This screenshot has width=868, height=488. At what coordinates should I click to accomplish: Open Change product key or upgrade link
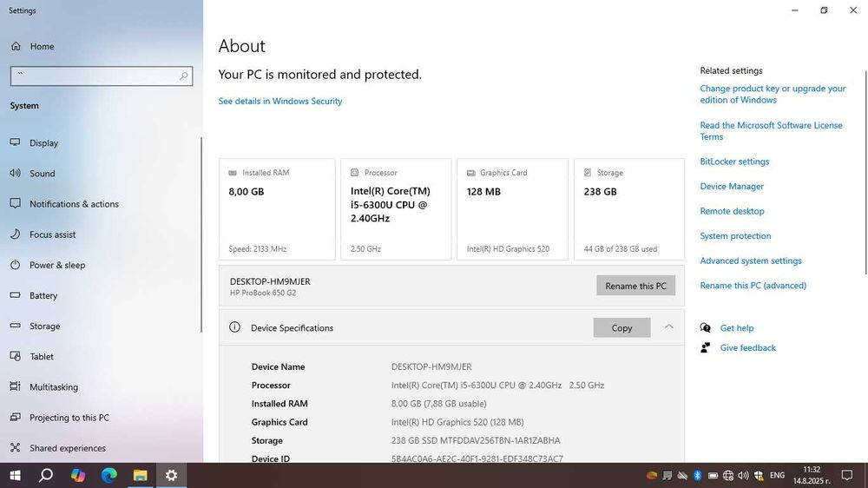tap(773, 94)
